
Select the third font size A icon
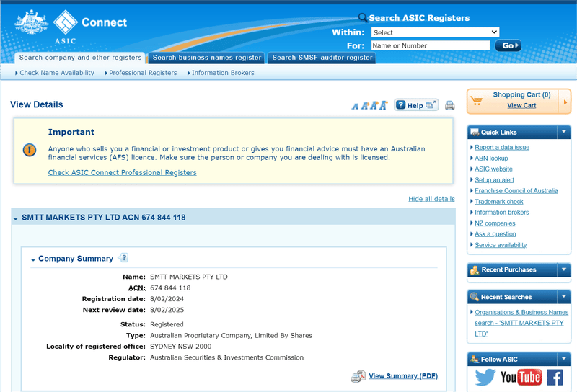(374, 105)
